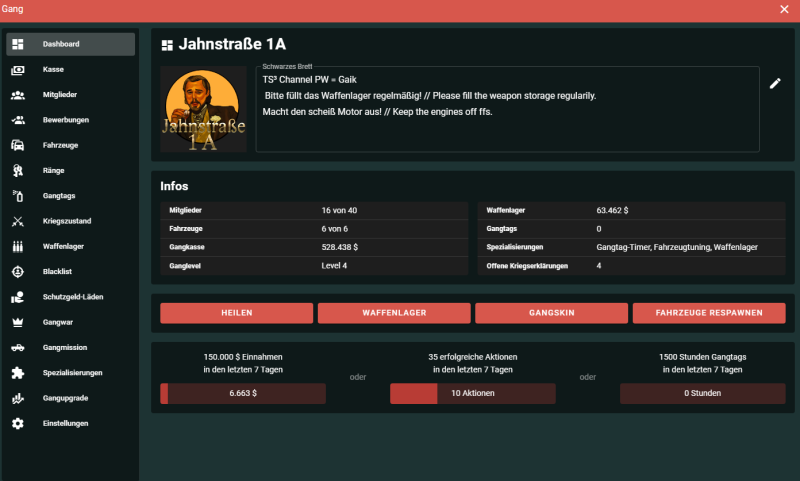Click the Einstellungen gear icon
The width and height of the screenshot is (800, 481).
18,424
